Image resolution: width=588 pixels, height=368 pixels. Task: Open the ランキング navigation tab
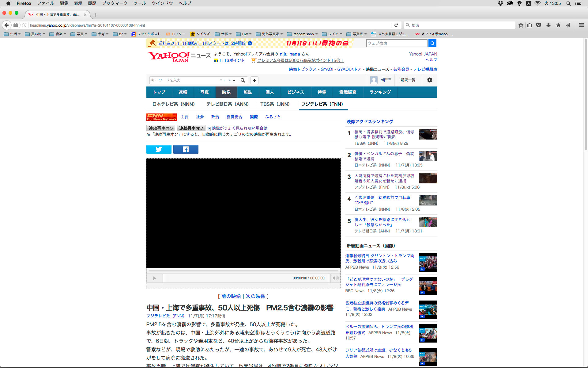[x=380, y=92]
